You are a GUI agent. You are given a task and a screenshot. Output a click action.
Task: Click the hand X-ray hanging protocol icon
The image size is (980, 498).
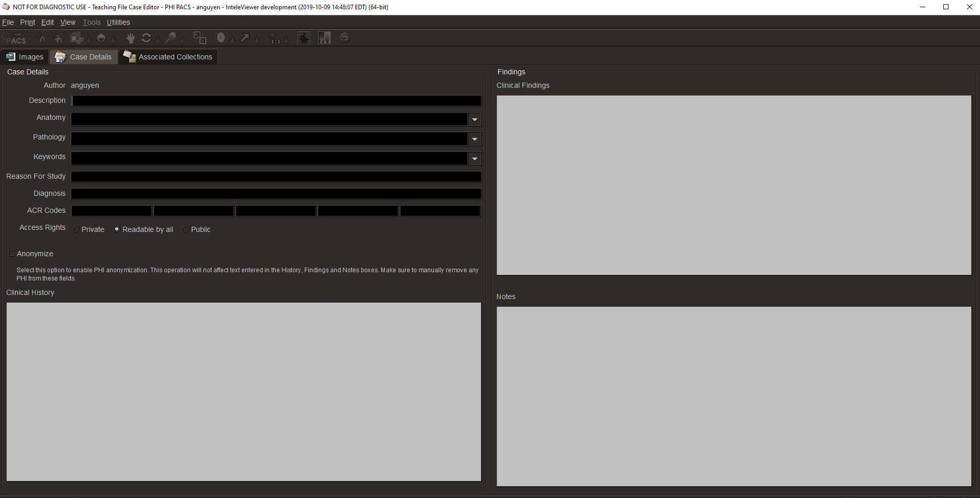[x=324, y=38]
